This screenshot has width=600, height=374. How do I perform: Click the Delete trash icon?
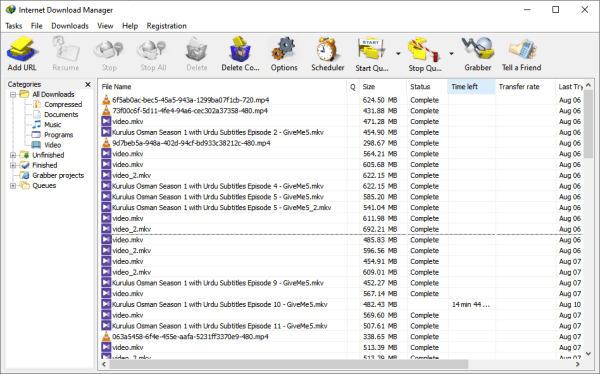click(197, 49)
